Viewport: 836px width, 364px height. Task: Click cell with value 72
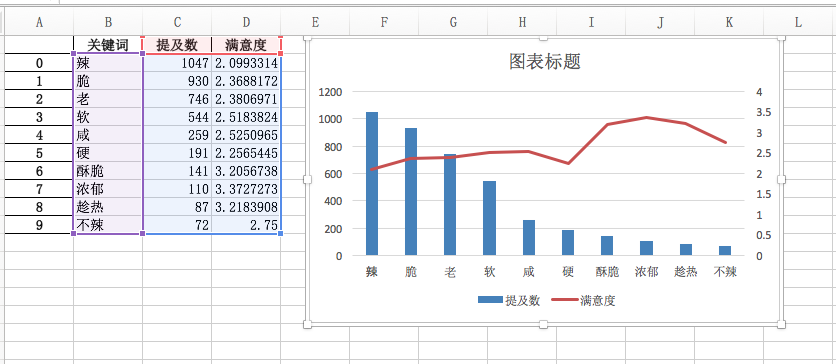pyautogui.click(x=177, y=225)
